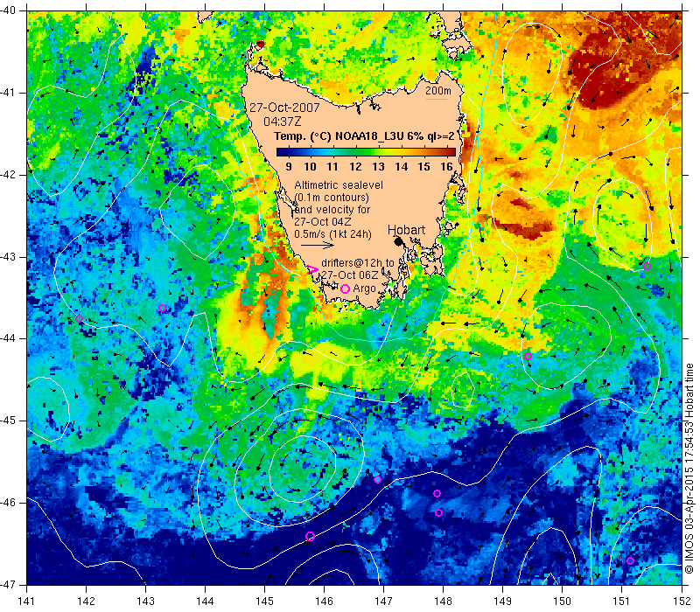Viewport: 700px width, 612px height.
Task: Click the '04:37Z' time label
Action: pyautogui.click(x=282, y=122)
